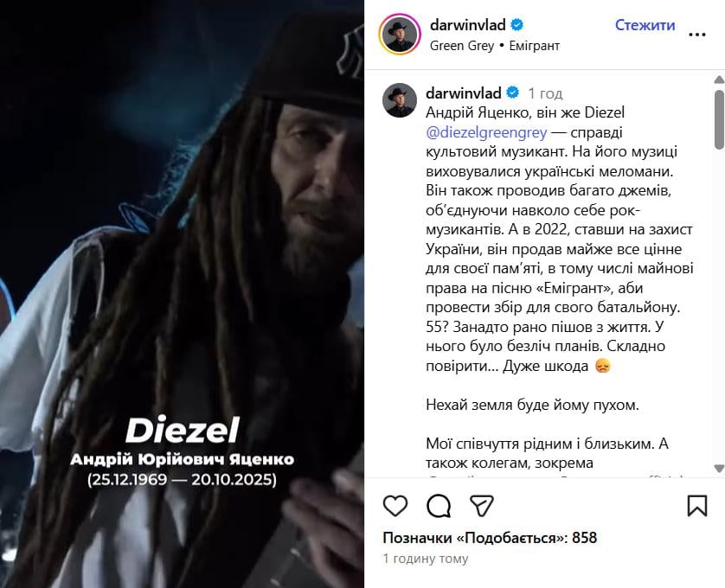Viewport: 725px width, 588px height.
Task: Follow the account via Стежити button
Action: click(x=645, y=25)
